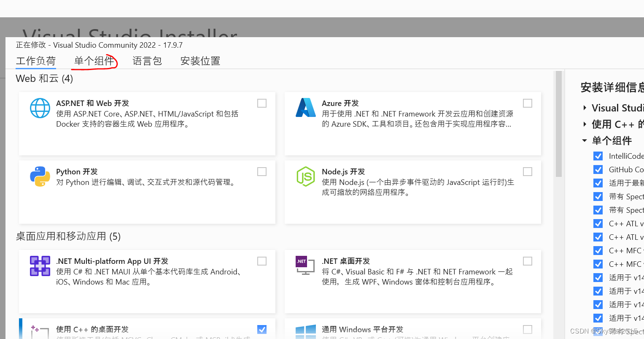This screenshot has width=644, height=339.
Task: Click the 使用 C++ 的桌面开发 title
Action: [x=92, y=330]
